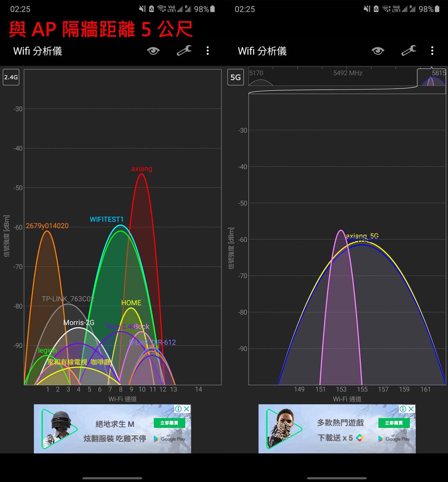Tap the Wifi 分析儀 title on the left screen
Screen dimensions: 448x482
tap(37, 51)
